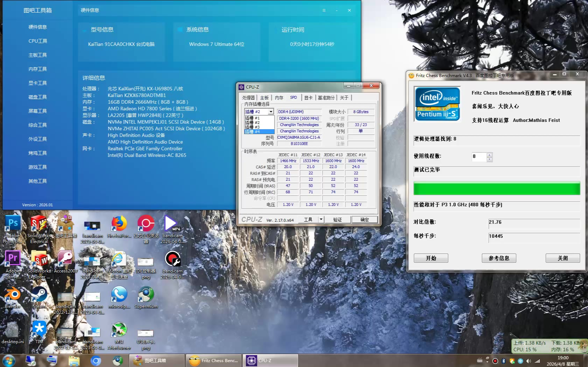Launch the Supermium browser shortcut
The width and height of the screenshot is (588, 367).
point(146,296)
